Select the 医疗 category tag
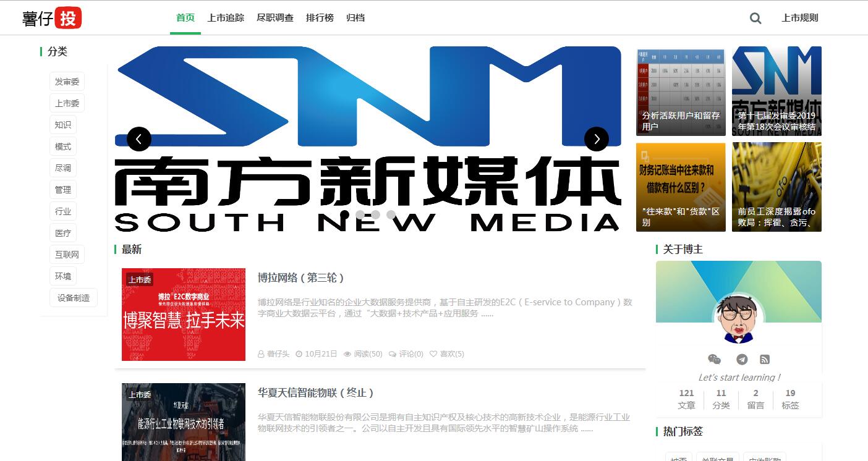Screen dimensions: 868x461 coord(63,233)
